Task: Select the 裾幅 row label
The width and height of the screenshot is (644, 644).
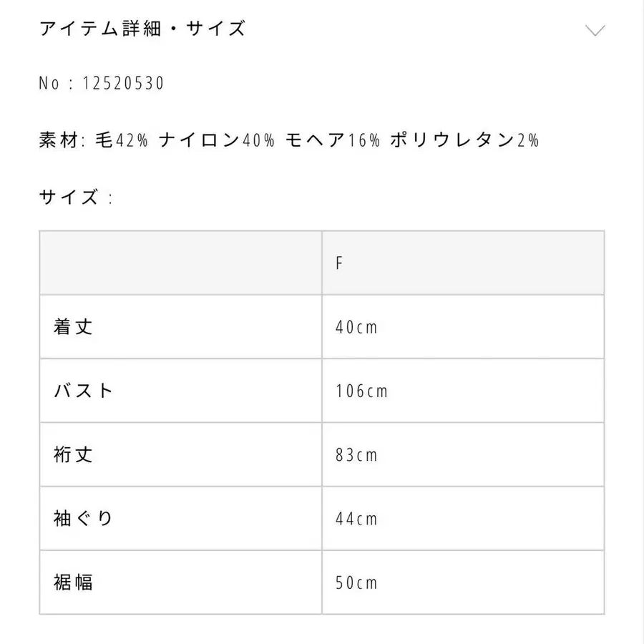Action: pos(73,582)
